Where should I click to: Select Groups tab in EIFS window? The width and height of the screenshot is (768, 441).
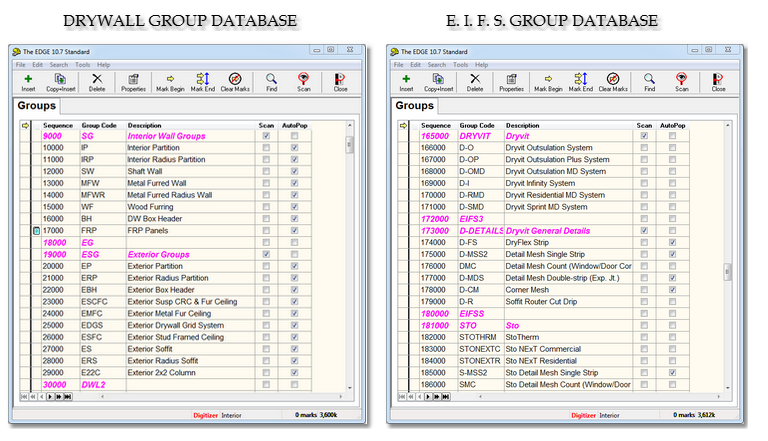[415, 105]
